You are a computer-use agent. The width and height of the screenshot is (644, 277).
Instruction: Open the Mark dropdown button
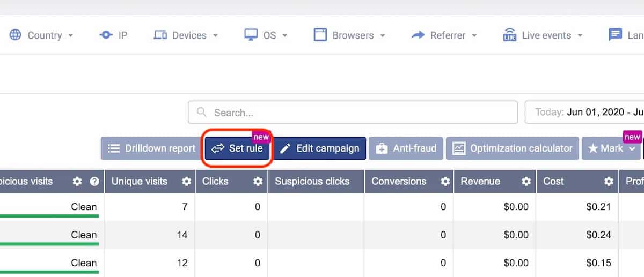tap(612, 148)
